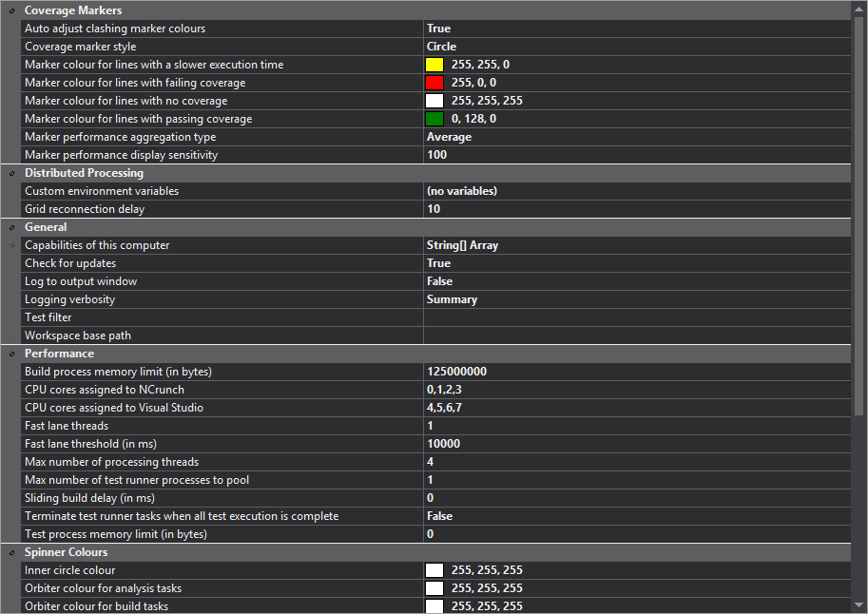This screenshot has height=614, width=868.
Task: Click the empty Test filter value field
Action: [x=636, y=317]
